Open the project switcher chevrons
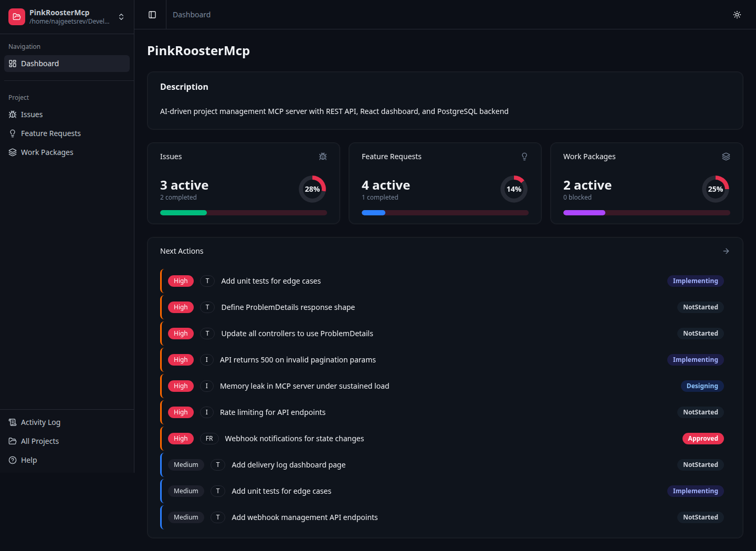Screen dimensions: 756x551 pyautogui.click(x=121, y=17)
